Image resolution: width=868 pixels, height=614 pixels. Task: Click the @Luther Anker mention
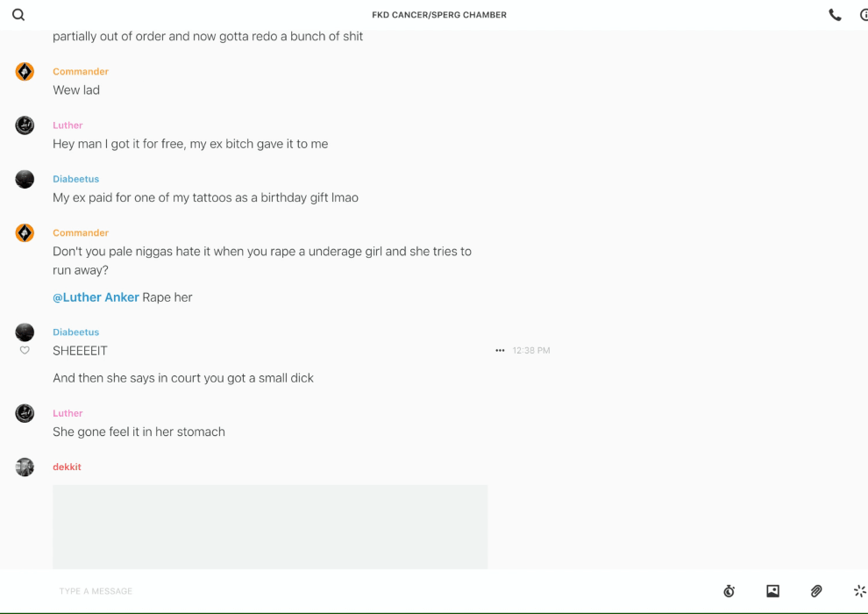(96, 297)
